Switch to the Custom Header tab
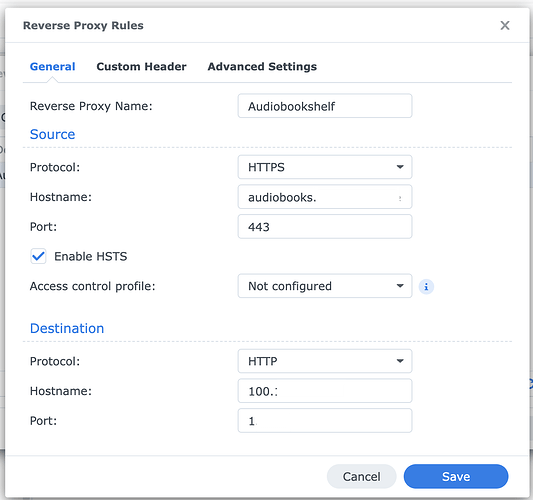The height and width of the screenshot is (500, 533). click(x=141, y=67)
